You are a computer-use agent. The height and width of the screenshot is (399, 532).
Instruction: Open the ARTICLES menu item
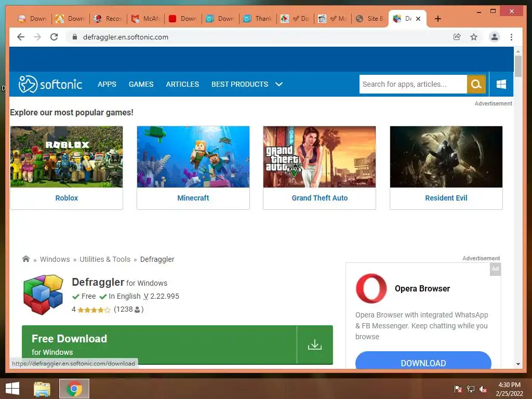click(182, 84)
